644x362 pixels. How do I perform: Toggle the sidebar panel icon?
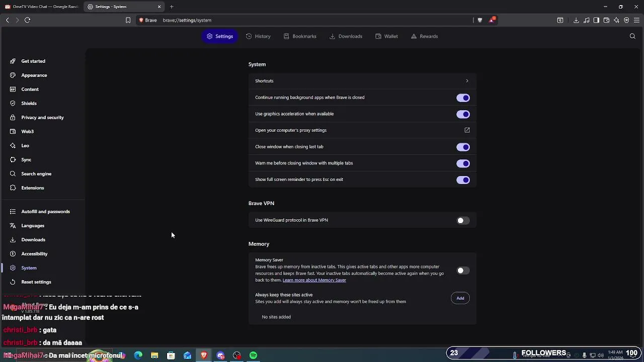(x=596, y=20)
